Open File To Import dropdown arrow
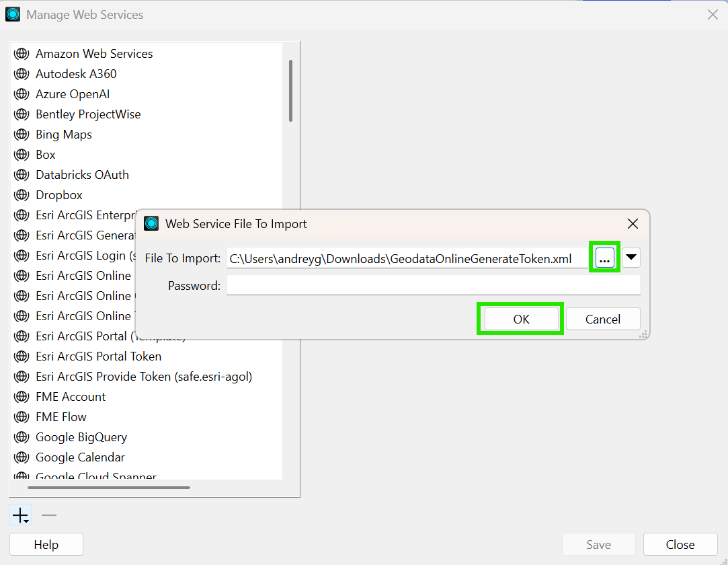 coord(631,258)
